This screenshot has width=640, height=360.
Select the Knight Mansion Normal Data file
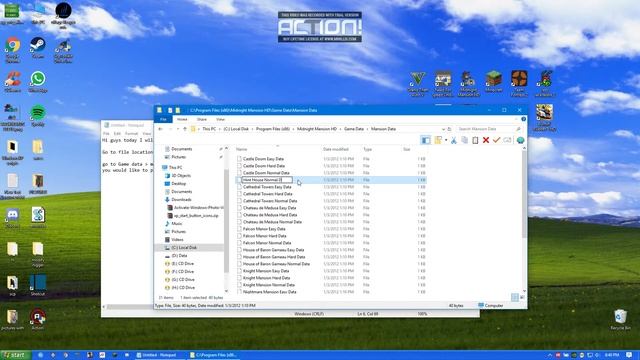coord(268,285)
